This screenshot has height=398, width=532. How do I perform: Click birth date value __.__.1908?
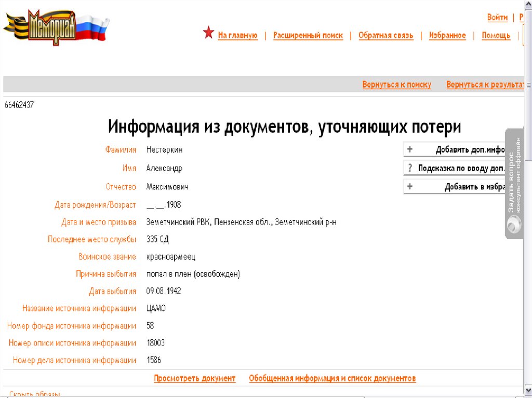coord(164,204)
